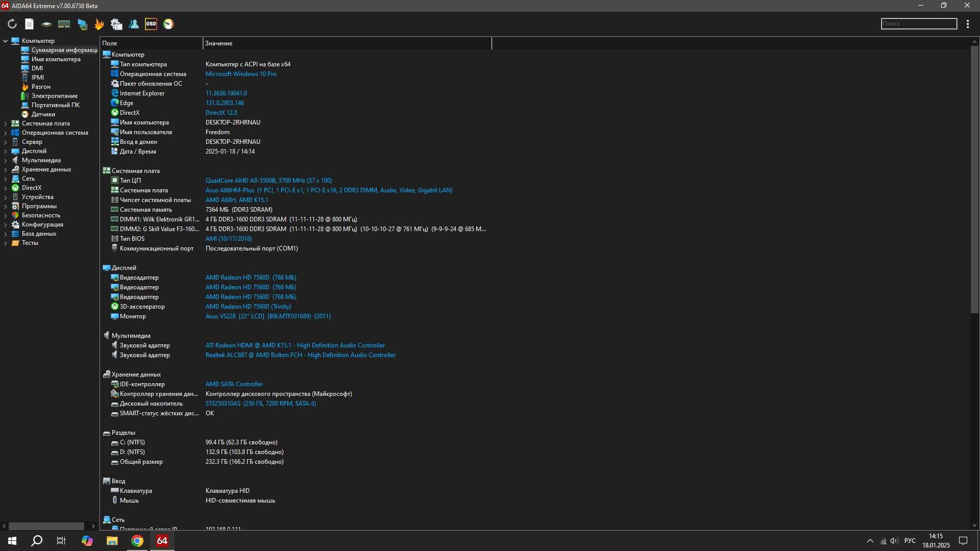
Task: Open the memory module benchmark icon
Action: pos(64,24)
